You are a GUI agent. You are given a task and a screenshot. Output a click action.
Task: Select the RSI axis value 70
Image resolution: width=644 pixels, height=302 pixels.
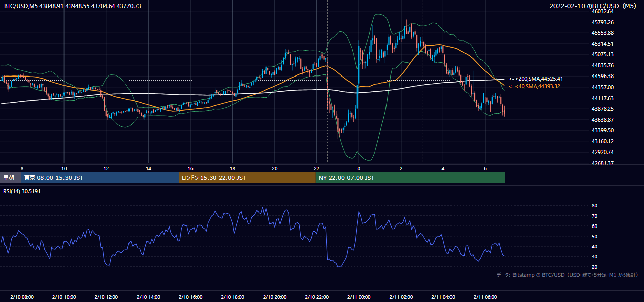(x=594, y=216)
